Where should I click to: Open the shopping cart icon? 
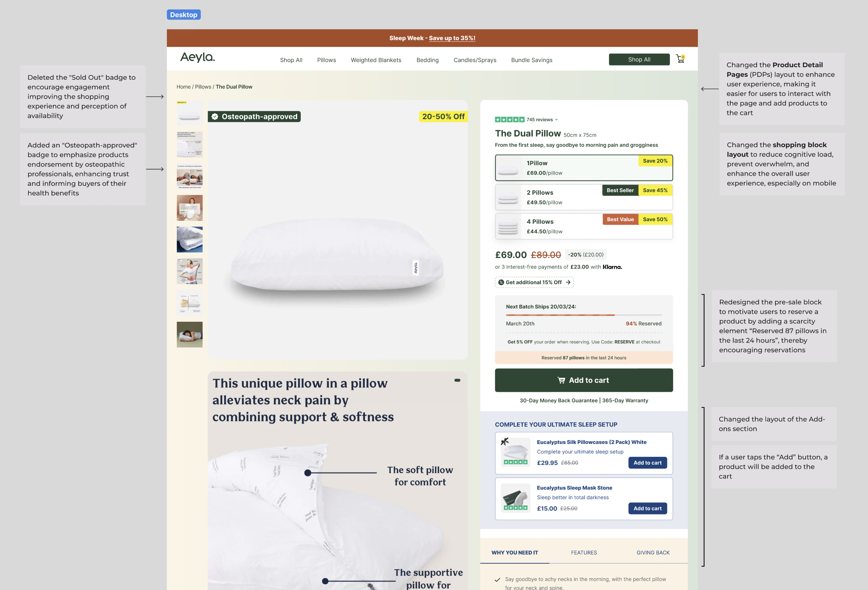680,59
